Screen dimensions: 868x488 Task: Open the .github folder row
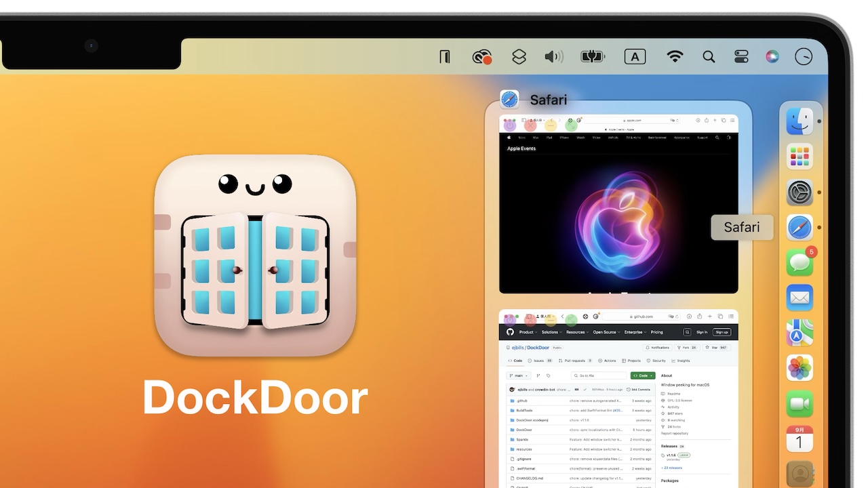pyautogui.click(x=580, y=401)
